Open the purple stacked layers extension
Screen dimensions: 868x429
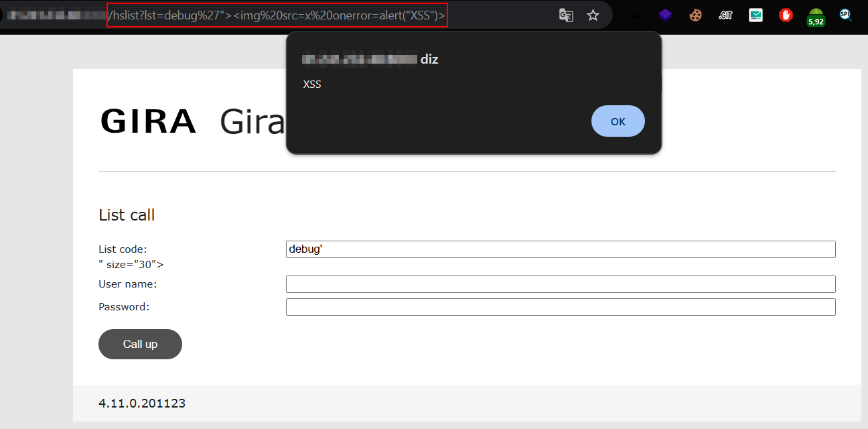(664, 15)
